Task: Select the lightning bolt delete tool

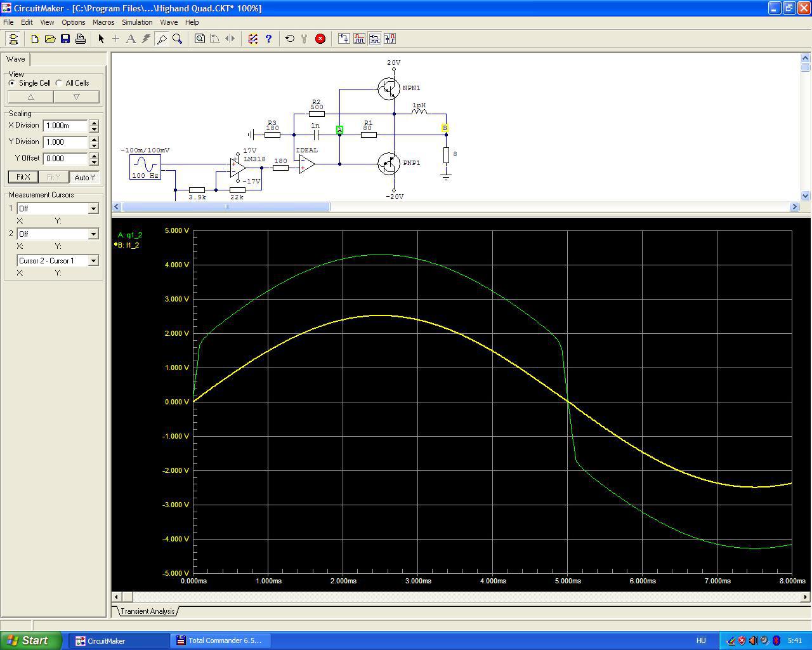Action: coord(146,39)
